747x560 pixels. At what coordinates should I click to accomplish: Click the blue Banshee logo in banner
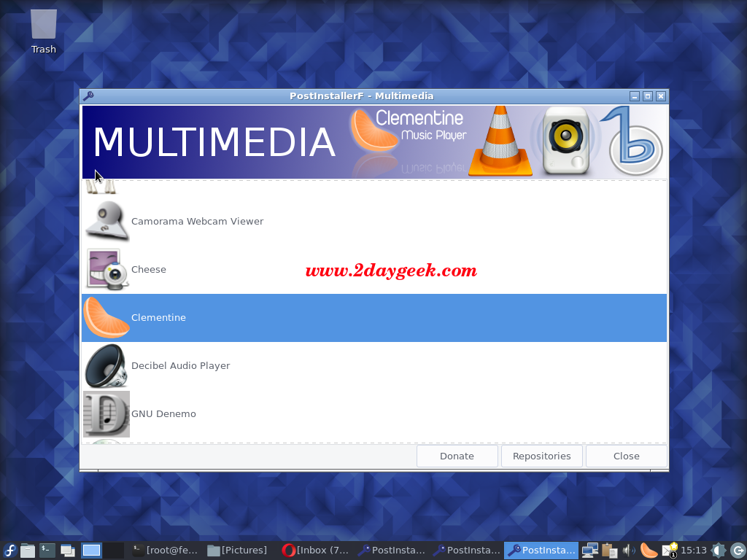(632, 141)
